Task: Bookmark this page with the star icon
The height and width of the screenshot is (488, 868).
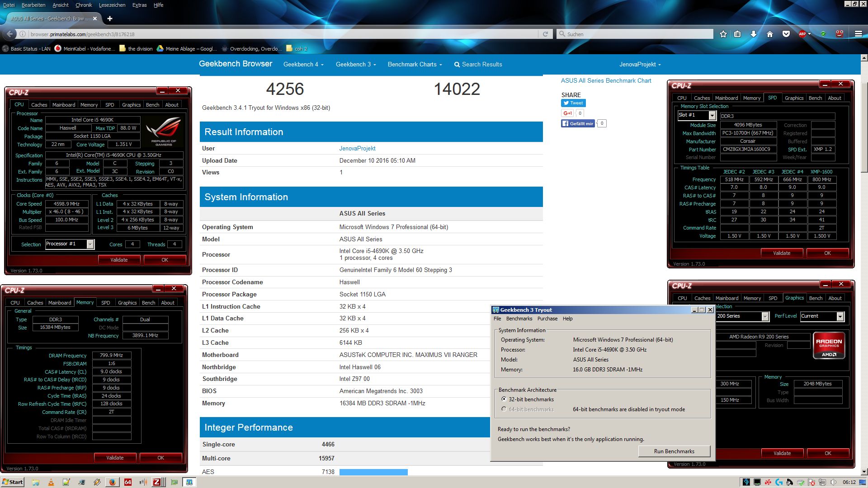Action: pyautogui.click(x=723, y=34)
